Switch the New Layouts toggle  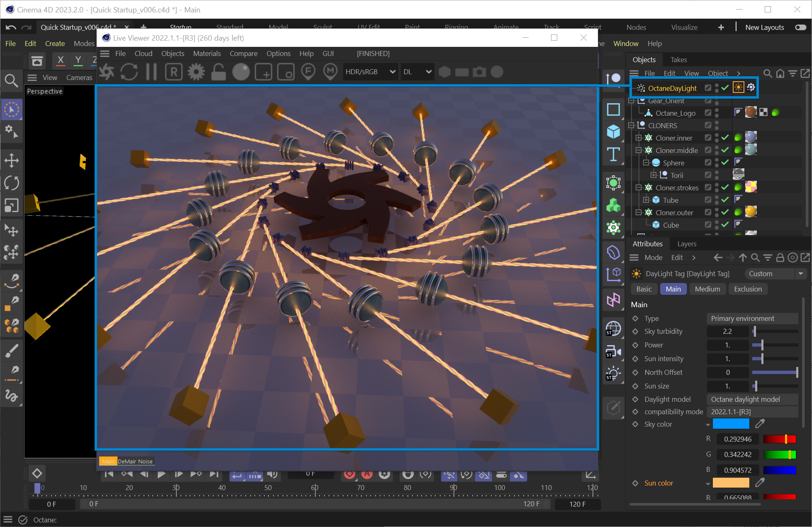tap(800, 27)
